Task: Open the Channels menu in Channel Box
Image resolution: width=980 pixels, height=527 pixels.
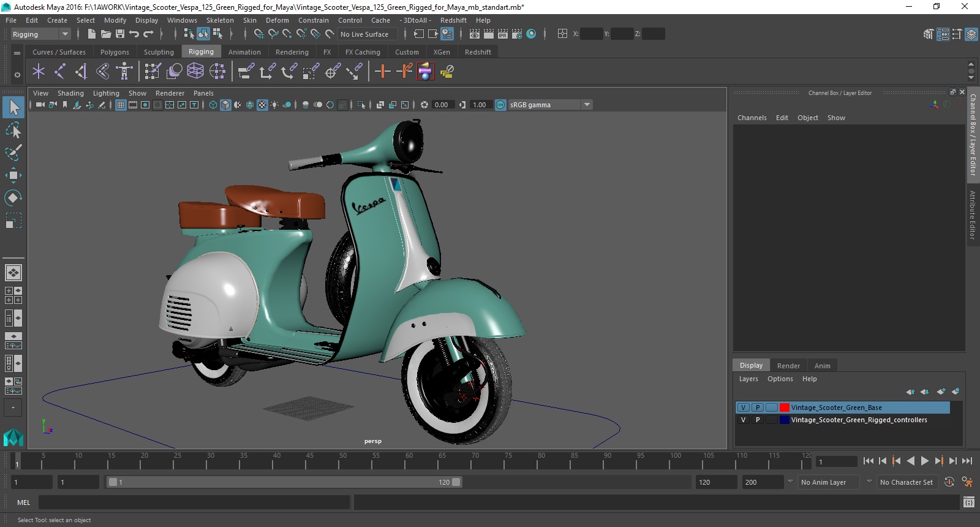Action: [752, 118]
